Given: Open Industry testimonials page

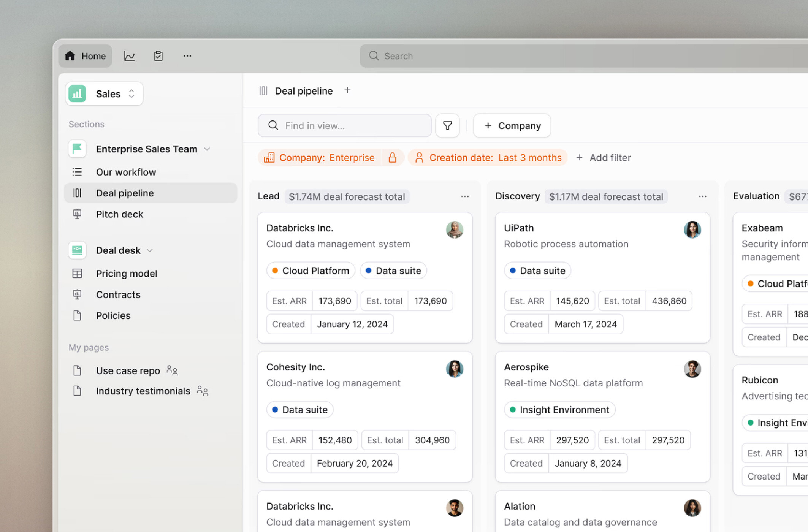Looking at the screenshot, I should tap(143, 391).
